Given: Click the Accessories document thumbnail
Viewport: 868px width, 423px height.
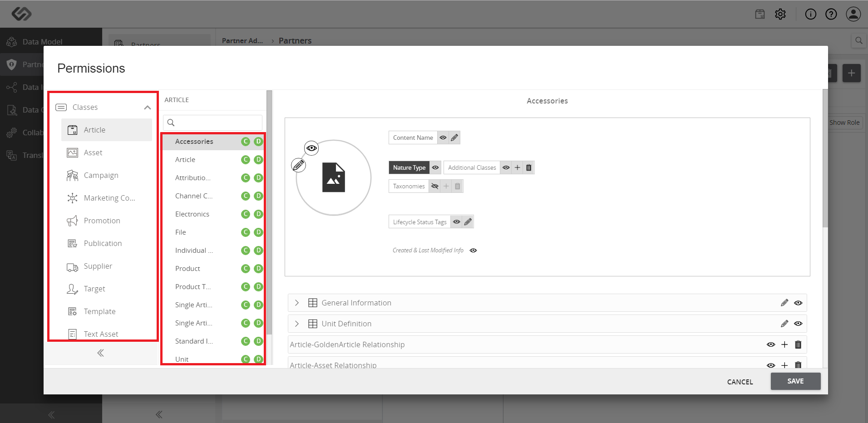Looking at the screenshot, I should (x=334, y=177).
